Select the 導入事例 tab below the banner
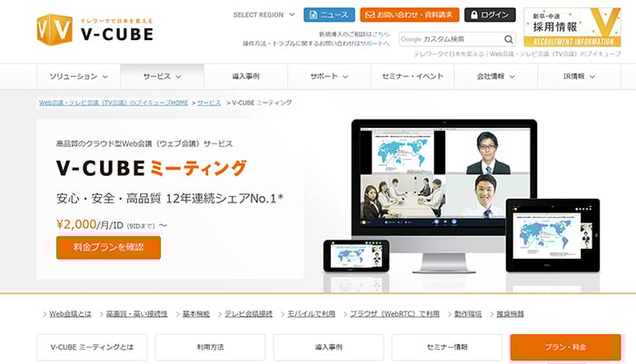This screenshot has width=636, height=364. coord(329,347)
